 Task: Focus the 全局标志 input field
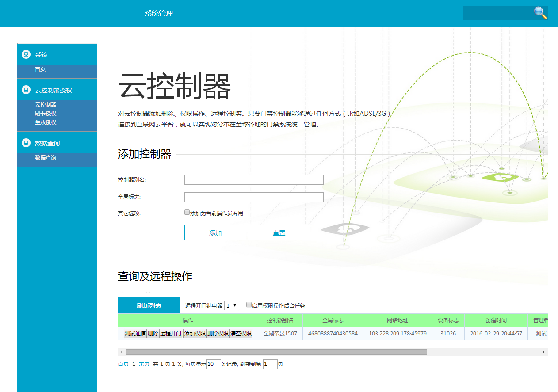click(x=254, y=197)
